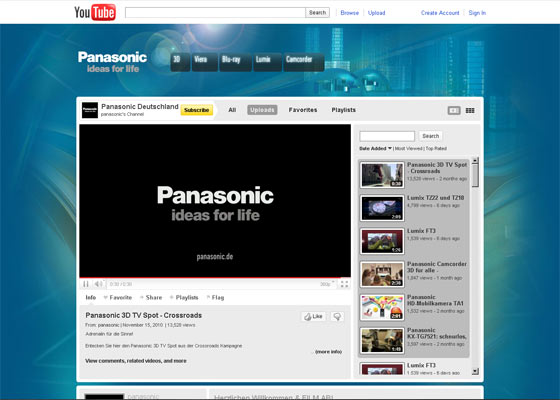Open the Browse link
Image resolution: width=560 pixels, height=400 pixels.
tap(349, 13)
